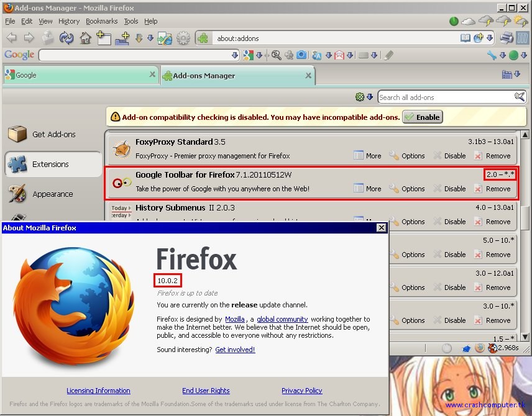Image resolution: width=532 pixels, height=416 pixels.
Task: Click More for Google Toolbar for Firefox
Action: click(367, 189)
